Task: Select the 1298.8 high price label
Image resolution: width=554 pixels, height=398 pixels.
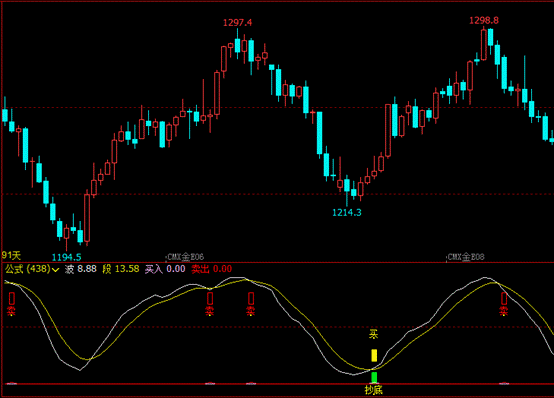Action: click(x=484, y=21)
